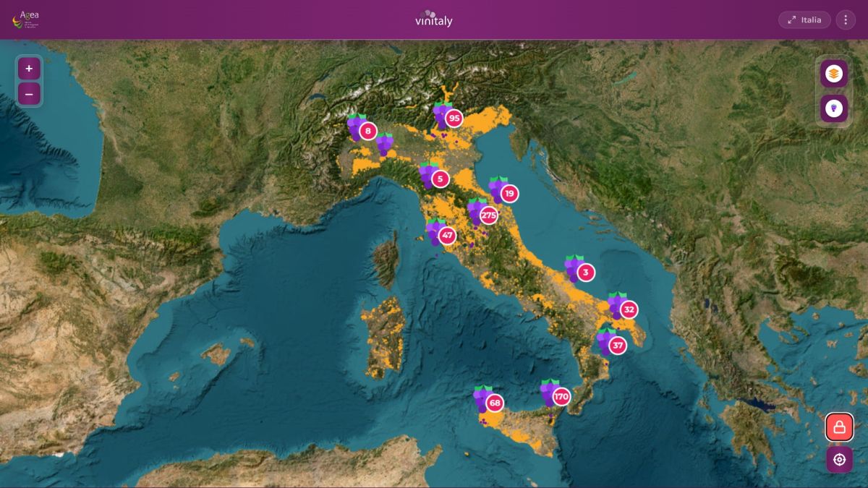Expand the Italia region selector

click(x=804, y=20)
